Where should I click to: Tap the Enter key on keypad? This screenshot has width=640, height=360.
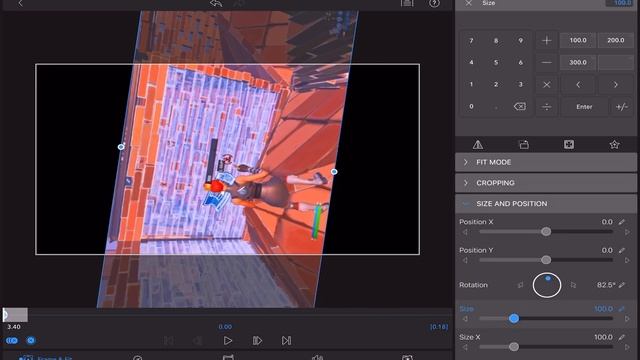click(584, 107)
